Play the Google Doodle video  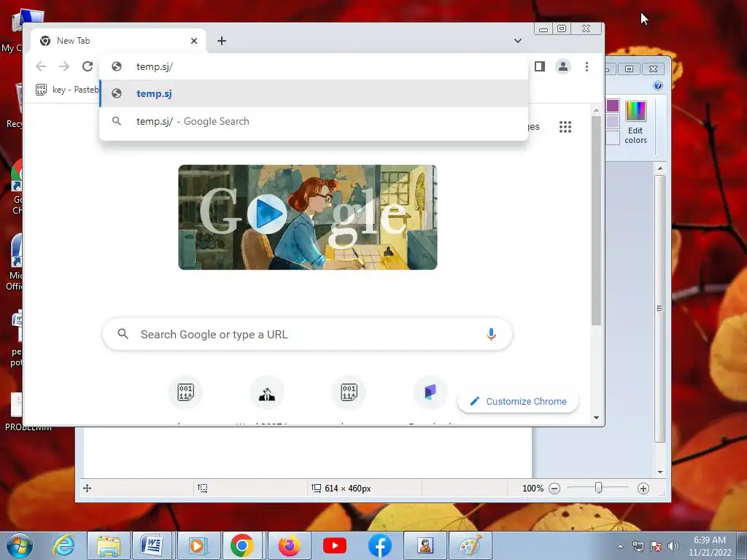[x=267, y=214]
